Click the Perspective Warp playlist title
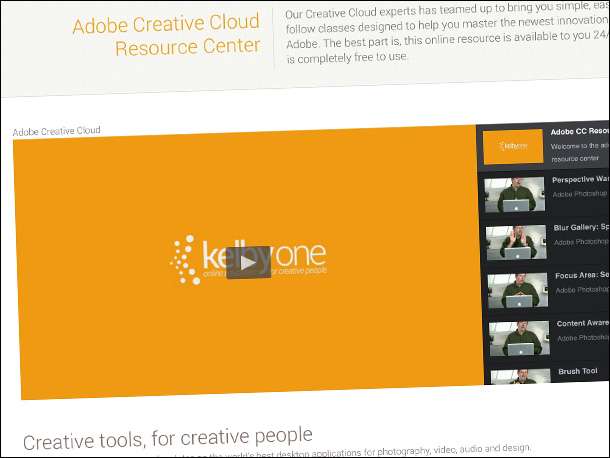 pos(581,179)
